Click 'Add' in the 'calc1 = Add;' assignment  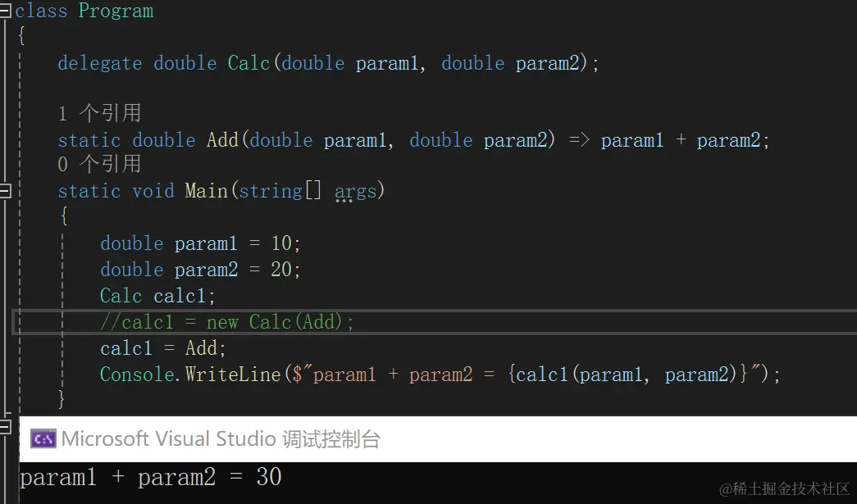[201, 347]
